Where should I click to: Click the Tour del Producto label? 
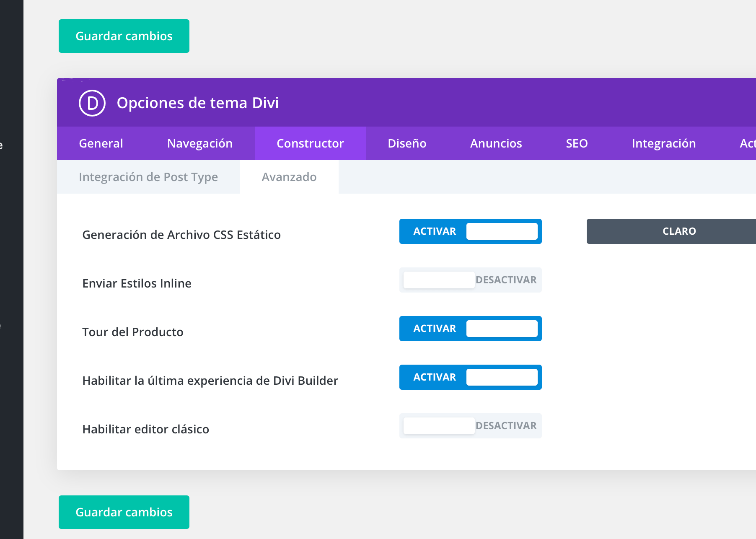tap(133, 332)
